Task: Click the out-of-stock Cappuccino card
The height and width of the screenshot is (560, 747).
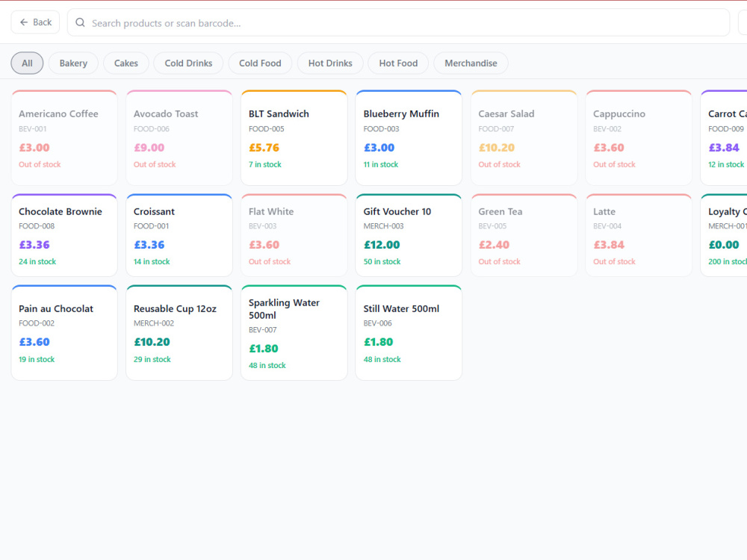Action: (639, 137)
